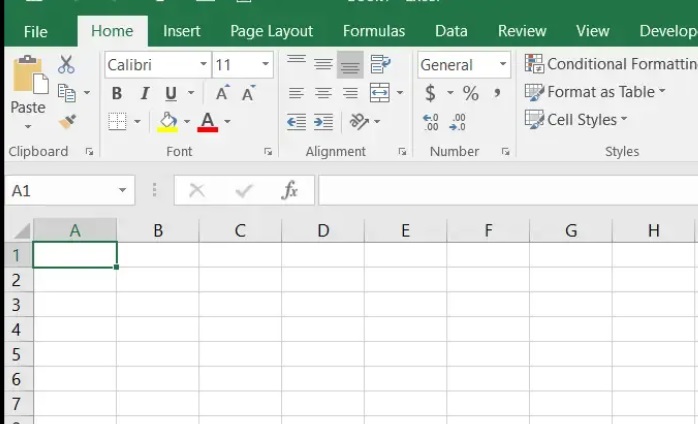Image resolution: width=698 pixels, height=428 pixels.
Task: Toggle Bold formatting
Action: (117, 94)
